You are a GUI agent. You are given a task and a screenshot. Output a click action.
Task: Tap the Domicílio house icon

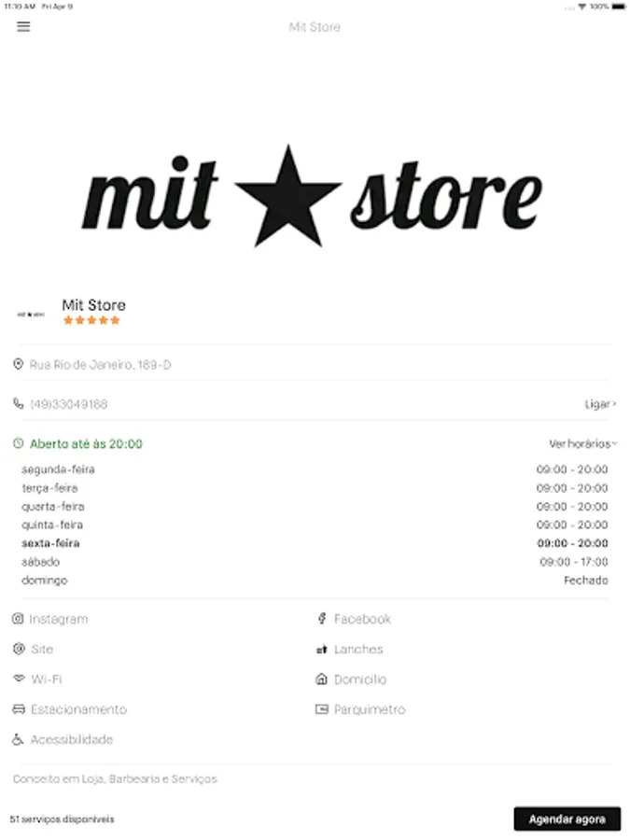[321, 679]
